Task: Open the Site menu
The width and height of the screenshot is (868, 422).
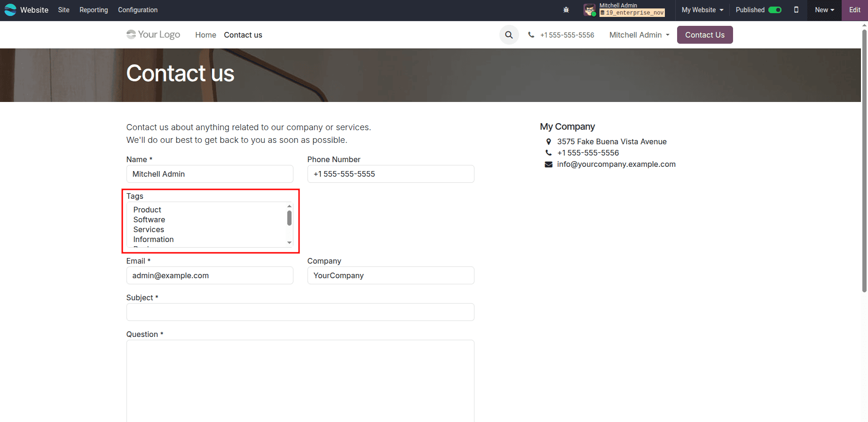Action: 64,10
